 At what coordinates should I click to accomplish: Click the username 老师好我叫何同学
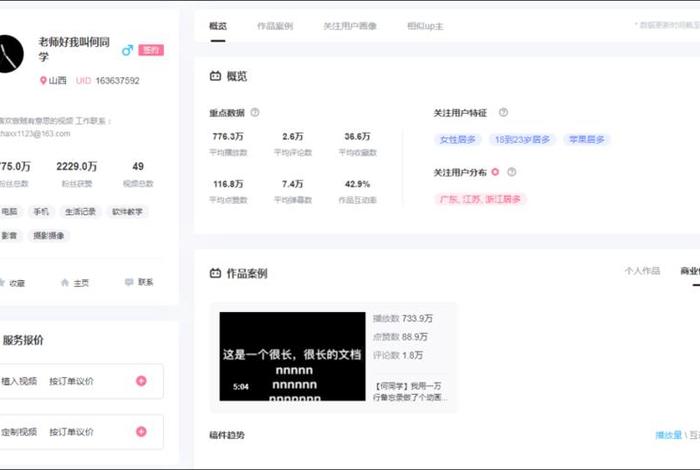point(74,49)
